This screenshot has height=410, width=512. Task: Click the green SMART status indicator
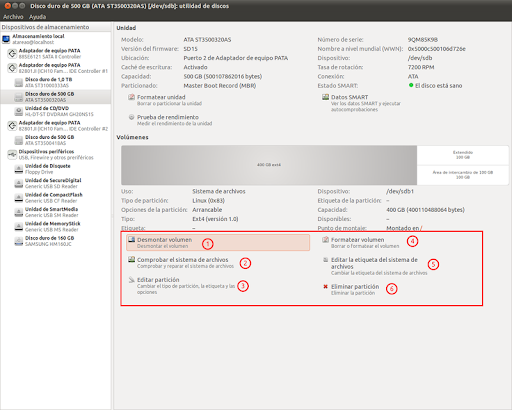pyautogui.click(x=411, y=85)
